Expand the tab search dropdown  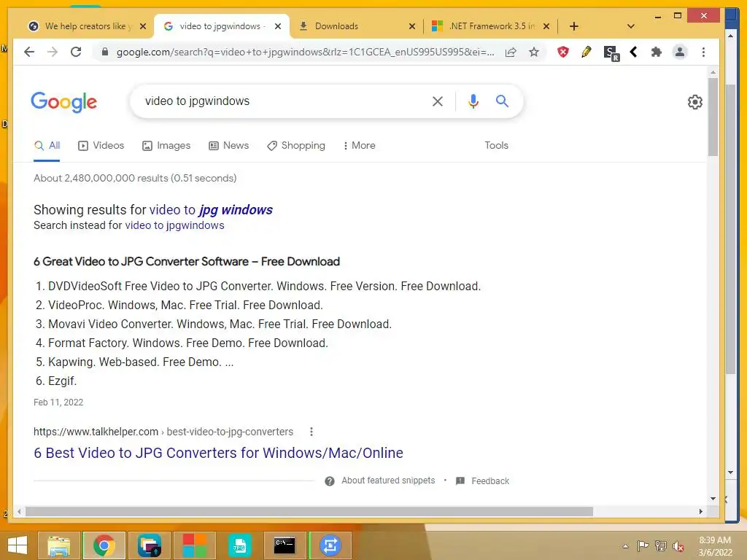pyautogui.click(x=631, y=26)
